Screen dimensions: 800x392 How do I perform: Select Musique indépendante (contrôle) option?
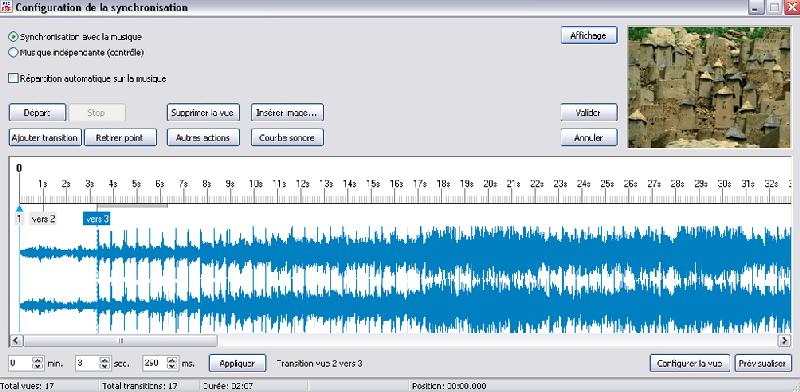(x=77, y=52)
